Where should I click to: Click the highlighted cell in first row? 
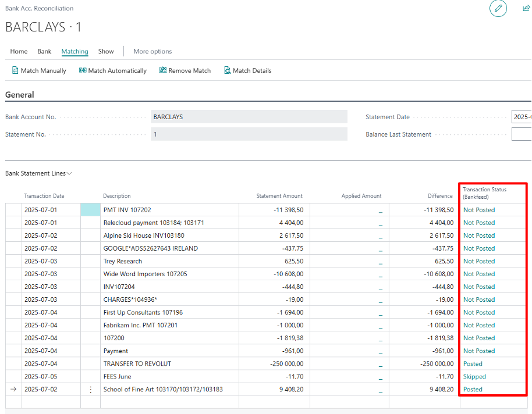click(91, 210)
